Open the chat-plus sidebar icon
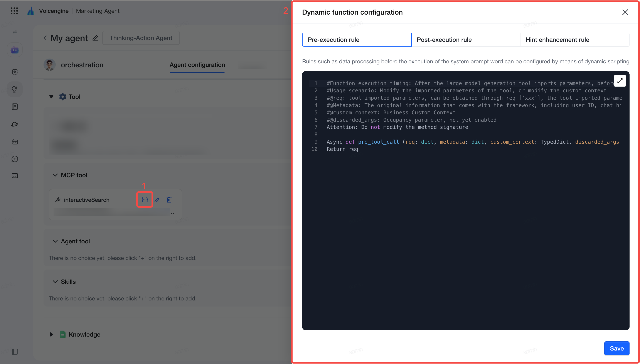The image size is (640, 364). (15, 159)
